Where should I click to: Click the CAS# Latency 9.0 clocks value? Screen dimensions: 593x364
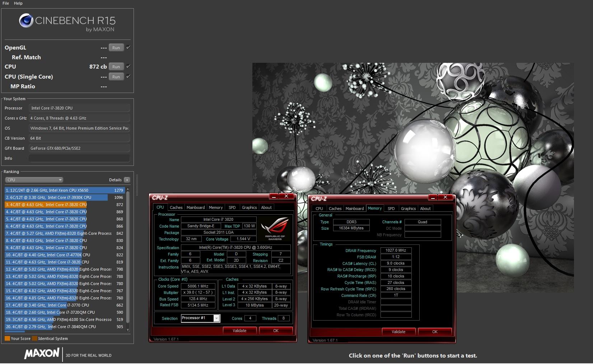point(396,263)
